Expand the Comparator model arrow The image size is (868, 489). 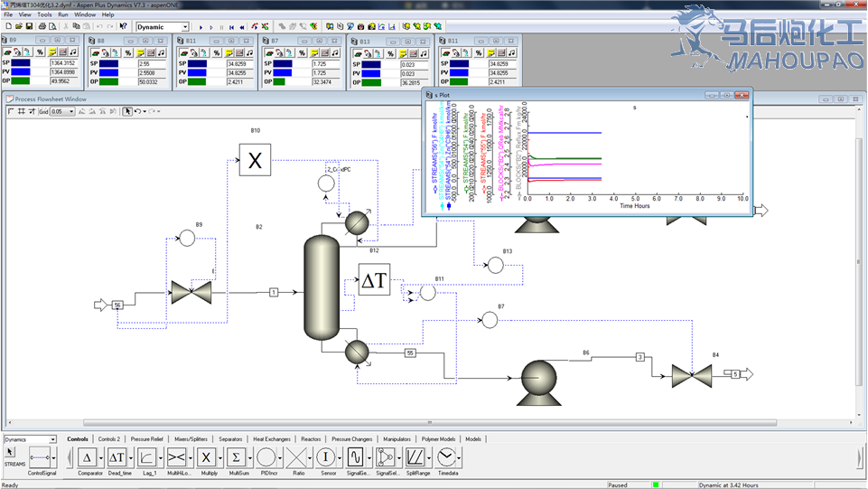(x=101, y=457)
